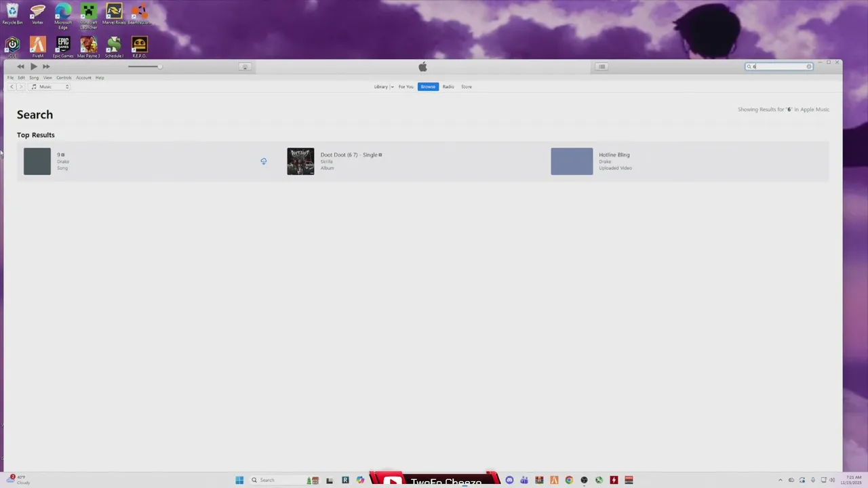Open Google Chrome from the taskbar
The height and width of the screenshot is (488, 868).
click(x=569, y=480)
